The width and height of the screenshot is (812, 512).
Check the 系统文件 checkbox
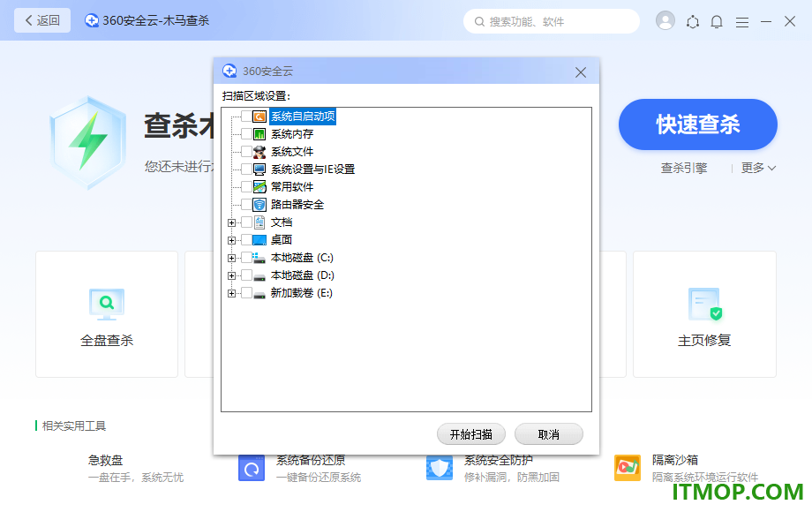[x=246, y=152]
